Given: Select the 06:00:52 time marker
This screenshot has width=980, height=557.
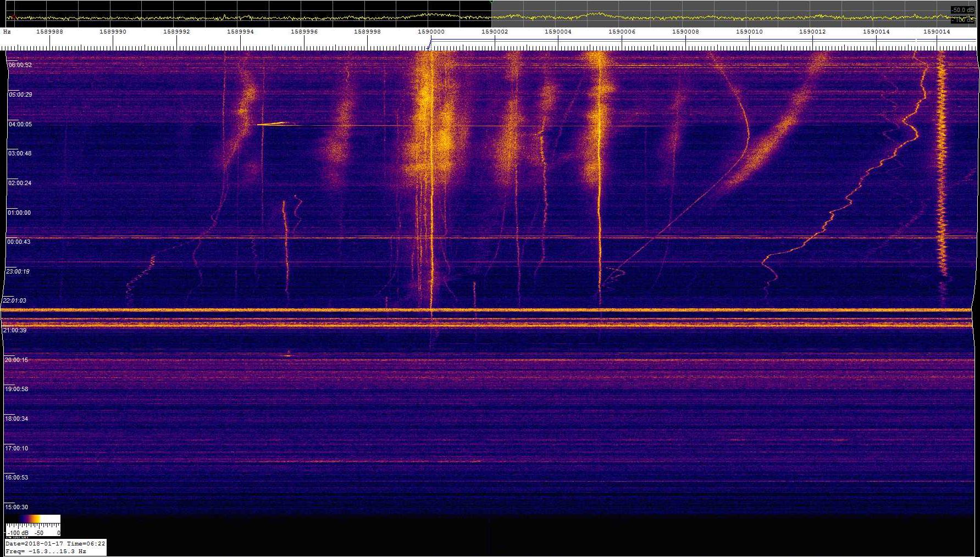Looking at the screenshot, I should 20,65.
